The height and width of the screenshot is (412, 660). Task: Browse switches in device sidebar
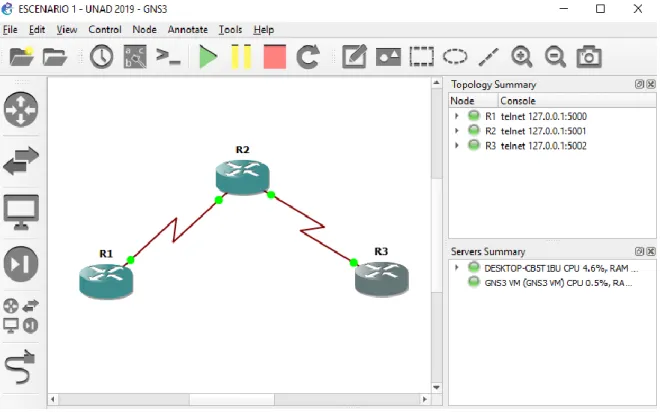coord(21,161)
